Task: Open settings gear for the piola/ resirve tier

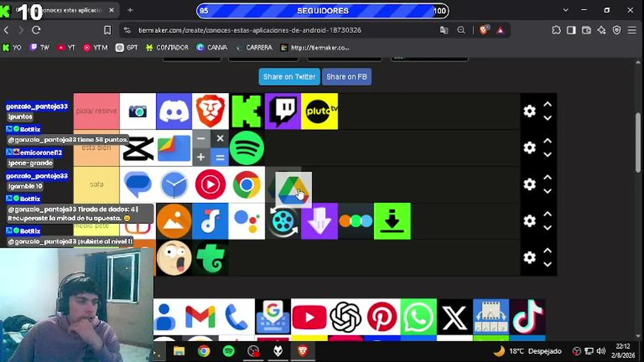Action: [x=529, y=111]
